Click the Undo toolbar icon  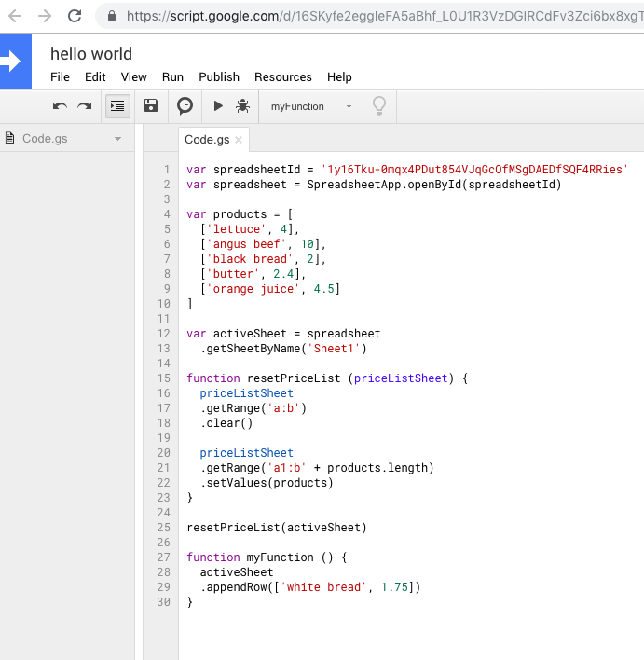coord(60,106)
